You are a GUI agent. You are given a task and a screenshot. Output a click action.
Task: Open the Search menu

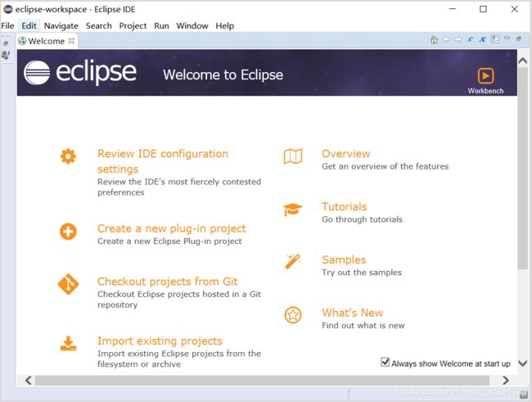[x=99, y=26]
